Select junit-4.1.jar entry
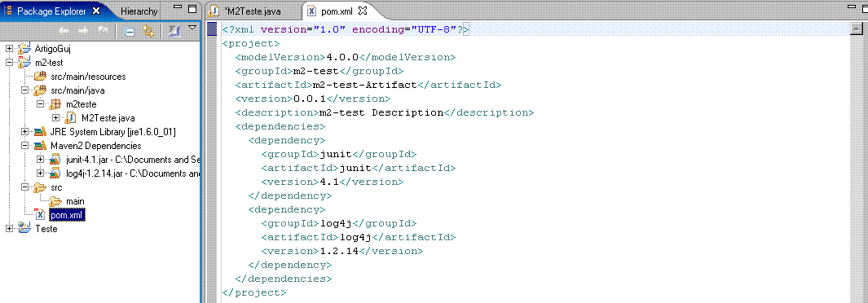Screen dimensions: 868x303 tap(132, 160)
